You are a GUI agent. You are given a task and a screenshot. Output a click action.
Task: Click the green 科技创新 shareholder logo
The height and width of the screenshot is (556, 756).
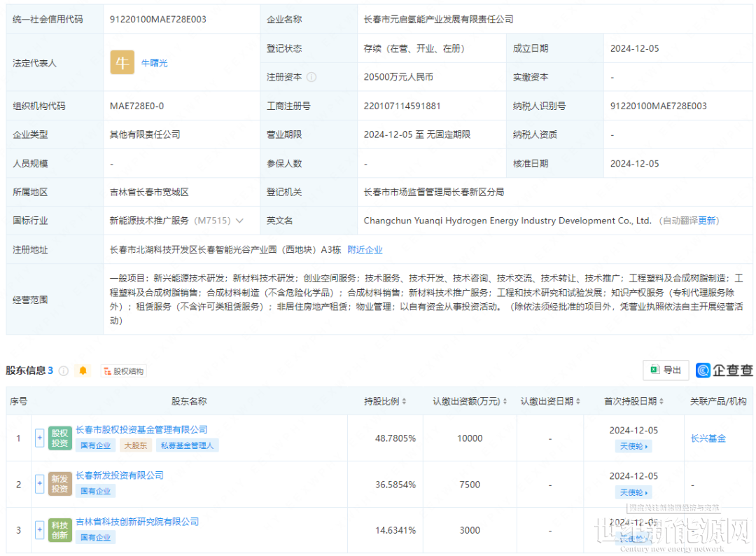coord(60,530)
